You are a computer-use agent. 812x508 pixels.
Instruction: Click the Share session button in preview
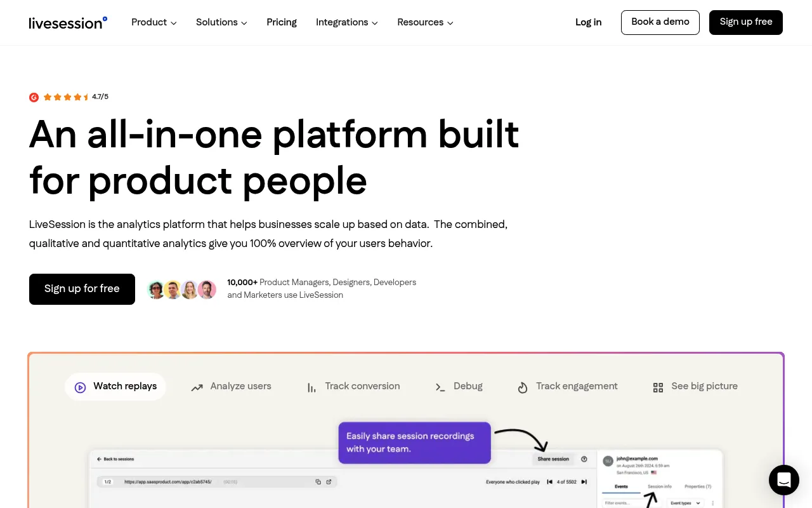(x=553, y=459)
